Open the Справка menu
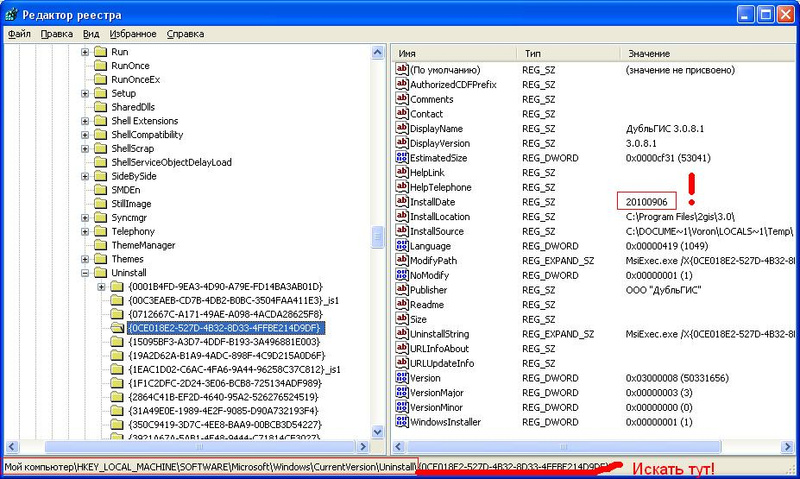This screenshot has height=479, width=800. (x=185, y=33)
